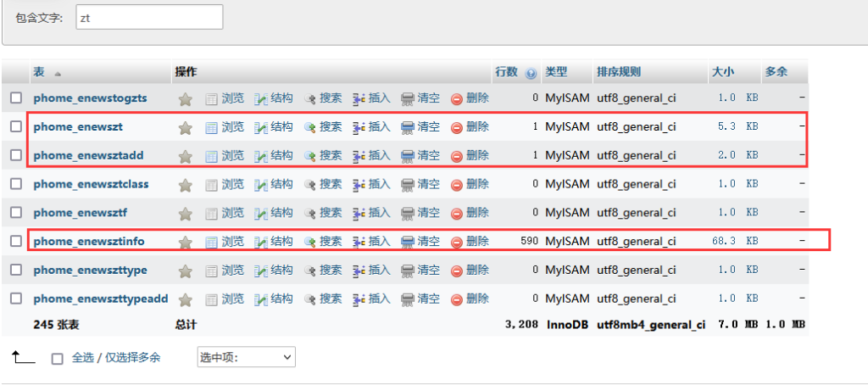Tick the phome_enewsztinfo checkbox
The width and height of the screenshot is (868, 391).
pos(16,241)
